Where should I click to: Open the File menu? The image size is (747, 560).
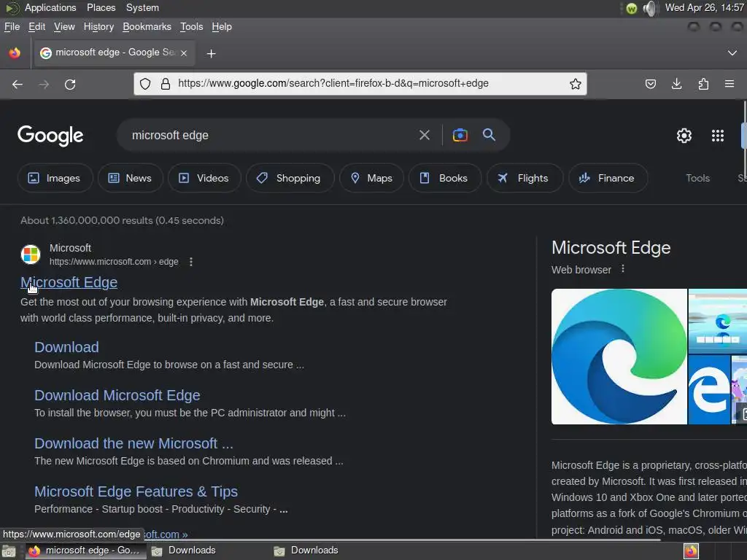pyautogui.click(x=12, y=27)
